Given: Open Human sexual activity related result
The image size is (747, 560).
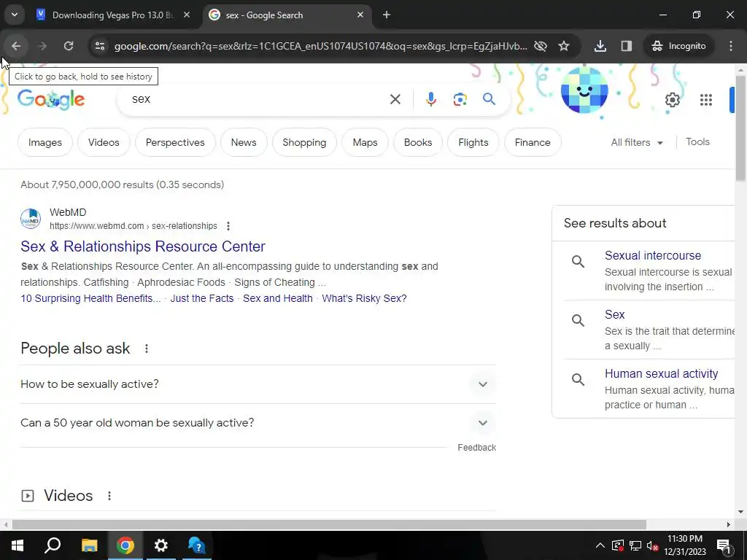Looking at the screenshot, I should pos(661,374).
